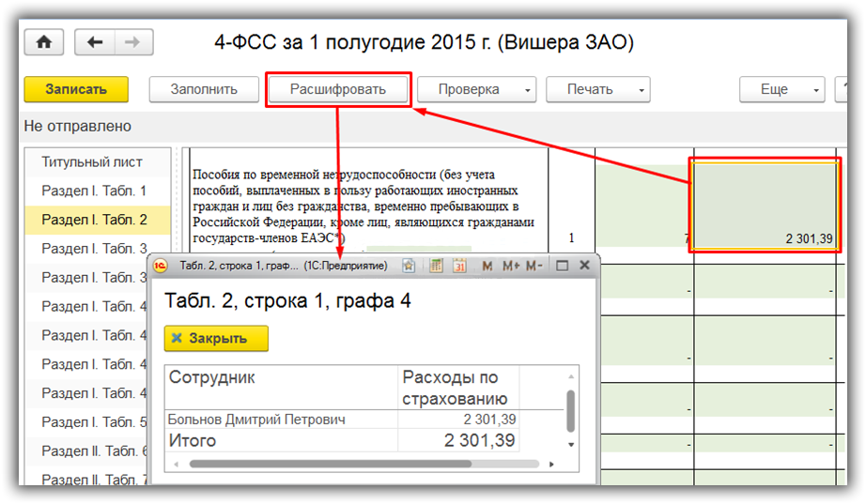Open the calculator icon in popup title bar
The height and width of the screenshot is (504, 866).
click(x=436, y=267)
